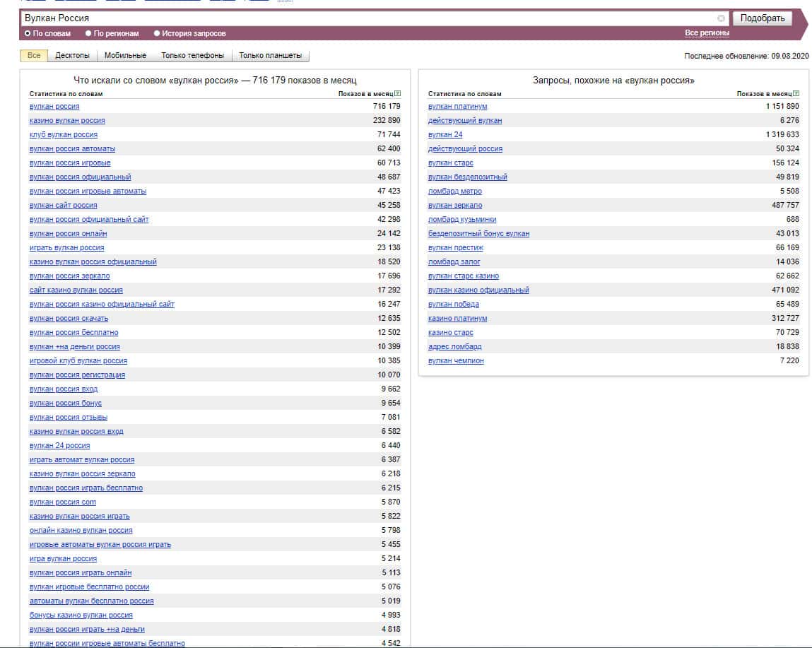
Task: Switch to the "Десктопы" tab
Action: [x=72, y=56]
